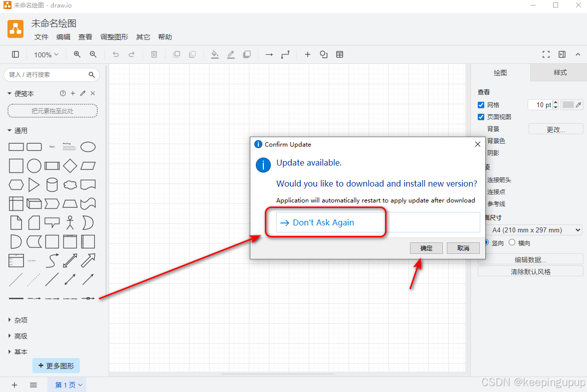Click the redo arrow icon

(131, 55)
